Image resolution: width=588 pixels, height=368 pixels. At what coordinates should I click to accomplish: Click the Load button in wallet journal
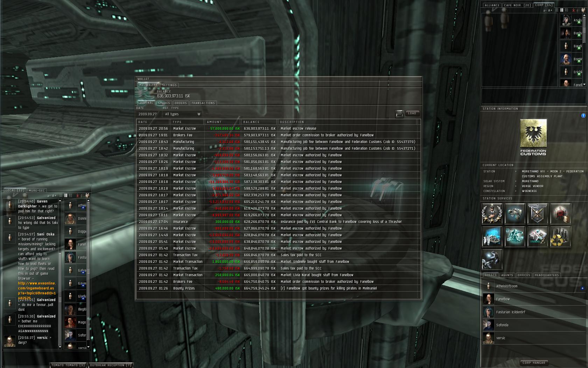pos(412,113)
